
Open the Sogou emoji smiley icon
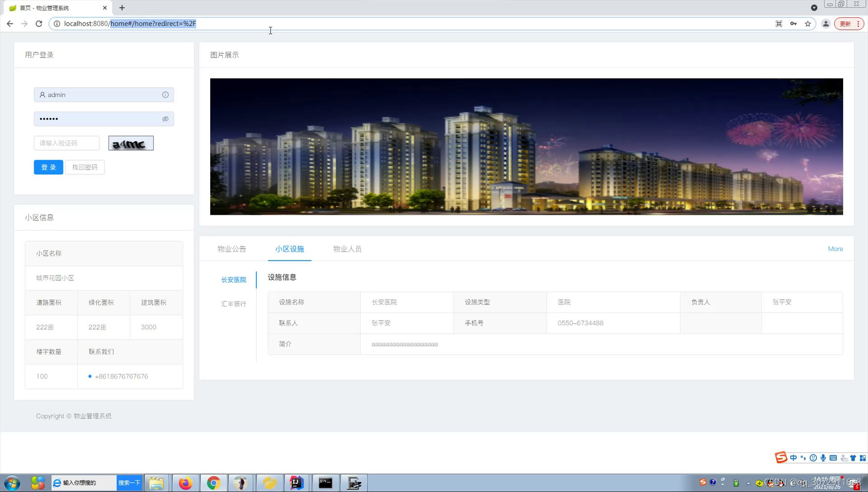(x=813, y=458)
